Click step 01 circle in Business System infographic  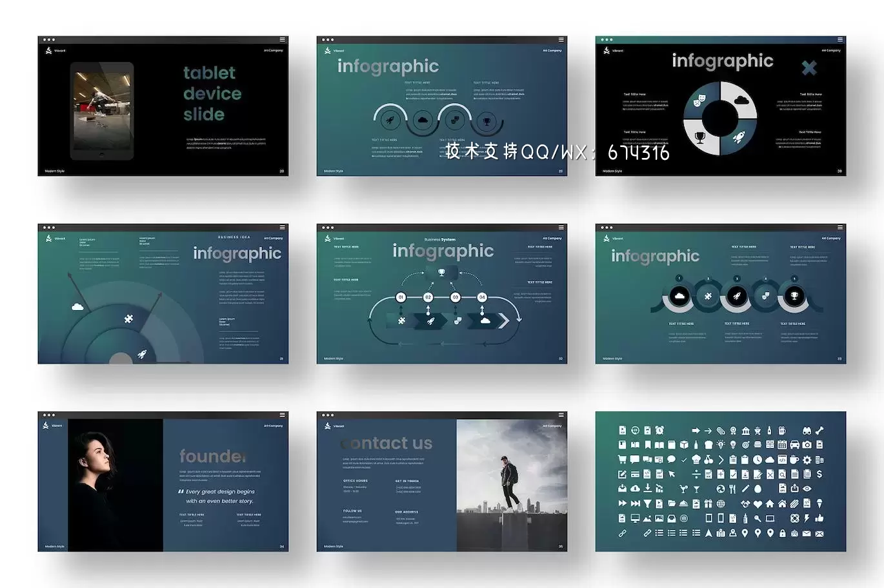point(401,297)
